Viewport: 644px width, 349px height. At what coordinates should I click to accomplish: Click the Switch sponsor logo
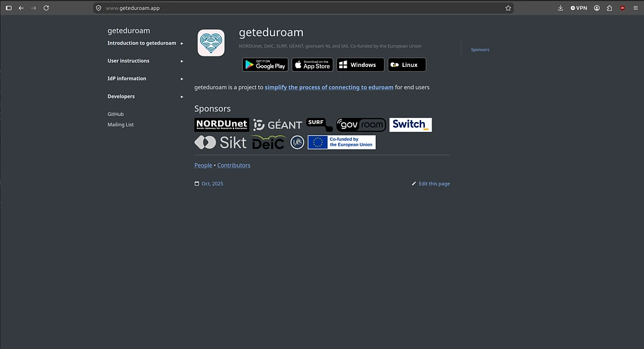point(411,125)
